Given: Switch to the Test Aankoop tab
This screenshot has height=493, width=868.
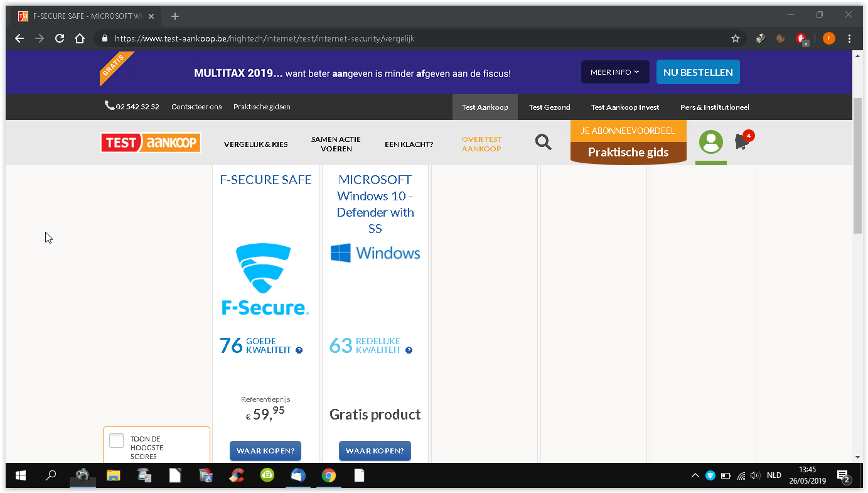Looking at the screenshot, I should coord(485,107).
